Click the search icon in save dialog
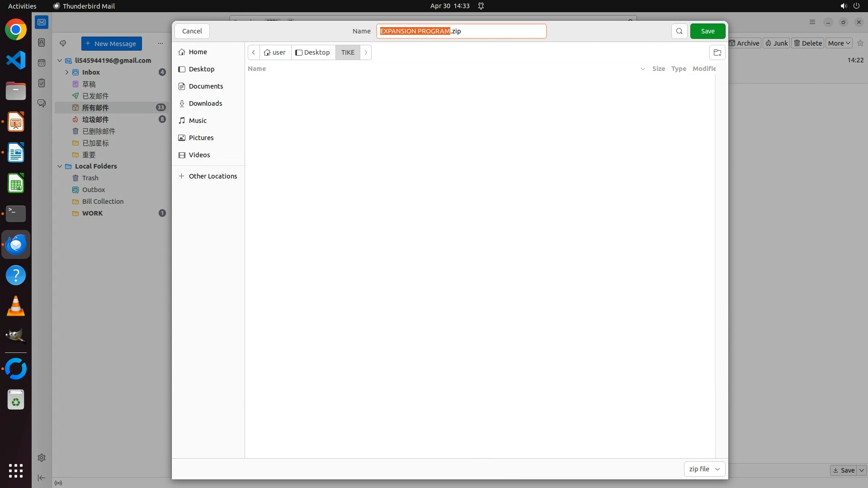The width and height of the screenshot is (868, 488). click(679, 31)
